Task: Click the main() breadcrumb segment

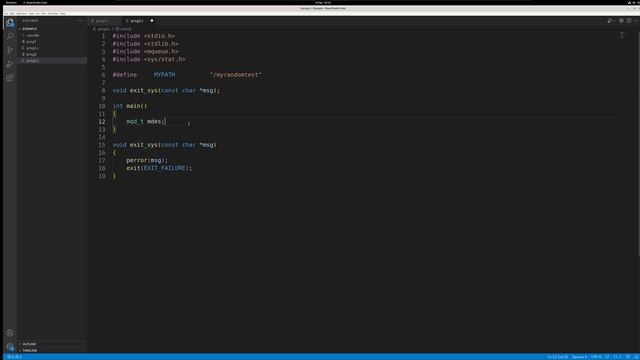Action: (123, 29)
